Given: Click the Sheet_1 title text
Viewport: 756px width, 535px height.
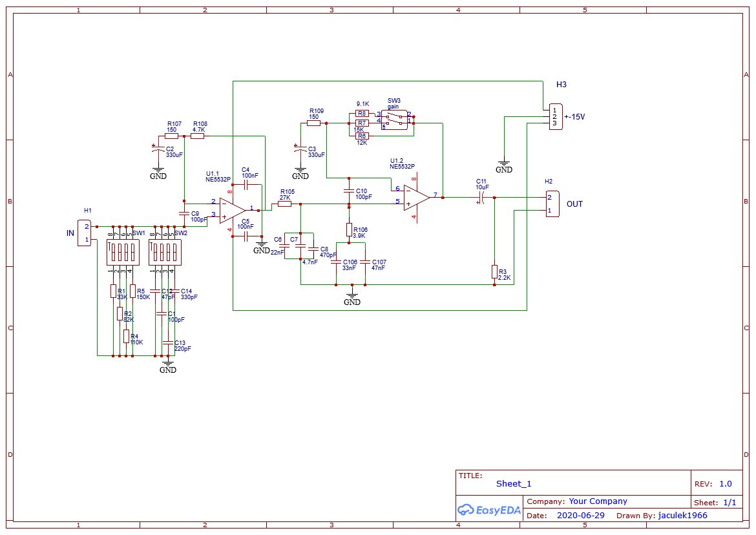Looking at the screenshot, I should coord(514,483).
